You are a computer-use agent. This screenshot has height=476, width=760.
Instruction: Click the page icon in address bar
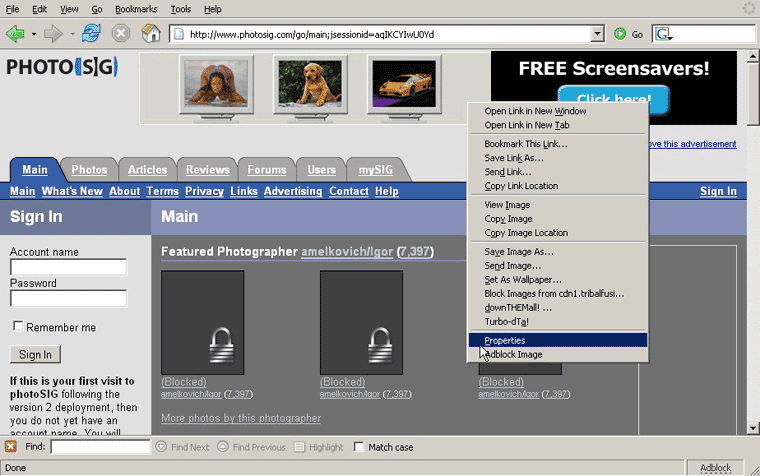click(x=179, y=34)
